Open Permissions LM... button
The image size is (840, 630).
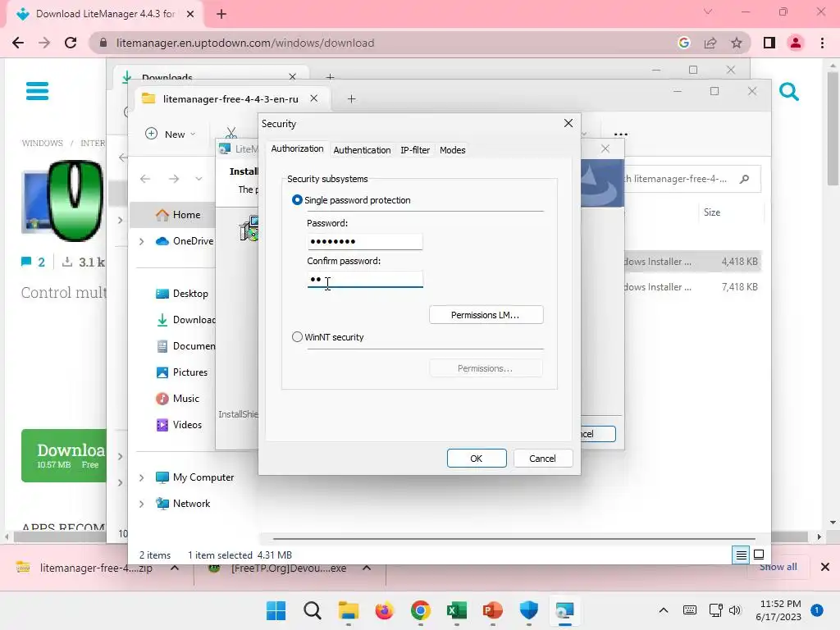[x=486, y=315]
